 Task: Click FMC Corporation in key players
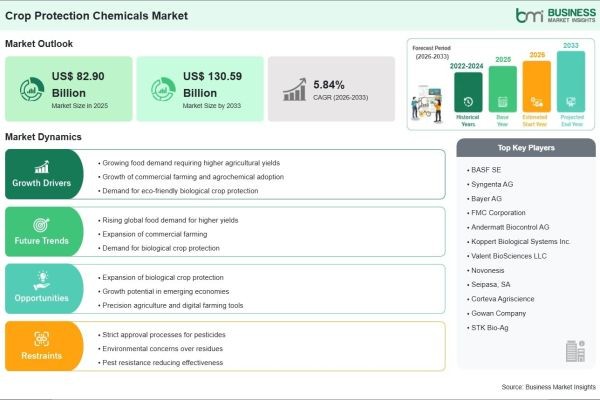pos(496,213)
